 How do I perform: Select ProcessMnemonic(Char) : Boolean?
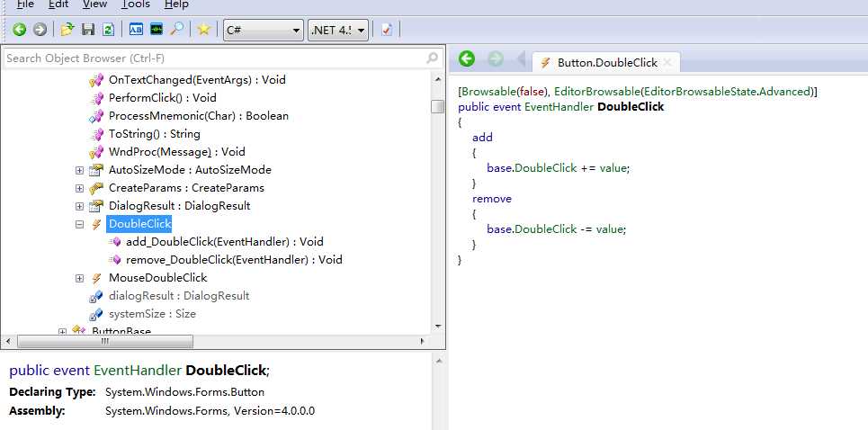(x=199, y=116)
